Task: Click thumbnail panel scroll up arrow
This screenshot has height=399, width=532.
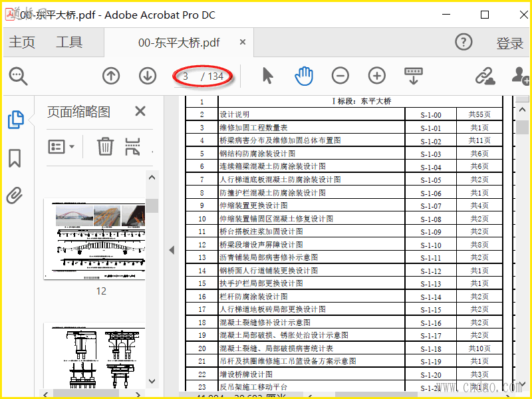Action: [x=152, y=178]
